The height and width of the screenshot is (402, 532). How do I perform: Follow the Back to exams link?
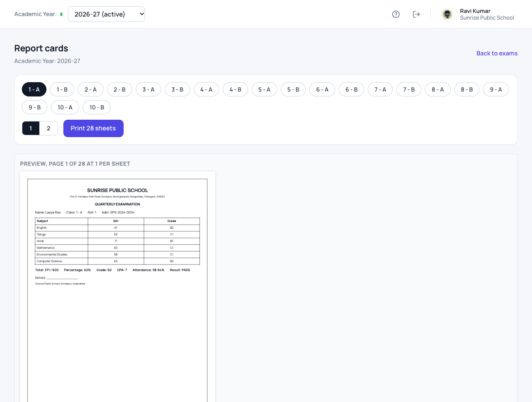497,53
